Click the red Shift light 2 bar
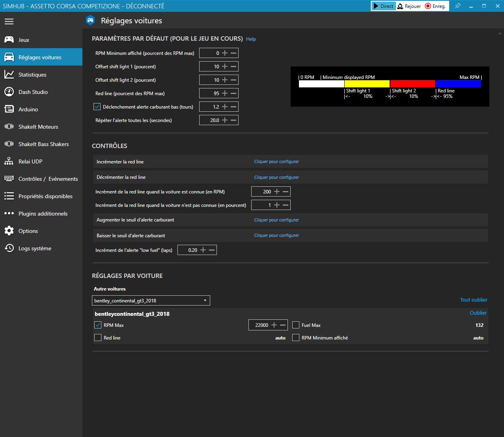The height and width of the screenshot is (437, 504). (x=413, y=84)
